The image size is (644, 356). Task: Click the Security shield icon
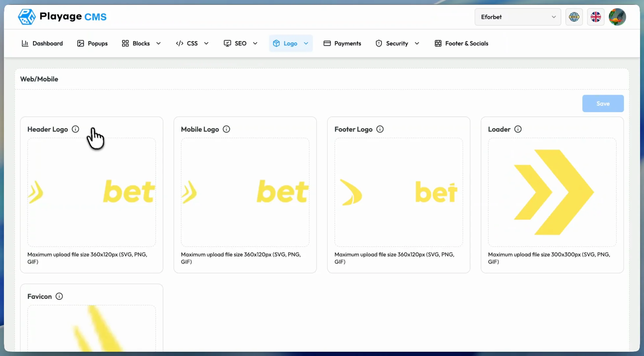(x=379, y=44)
